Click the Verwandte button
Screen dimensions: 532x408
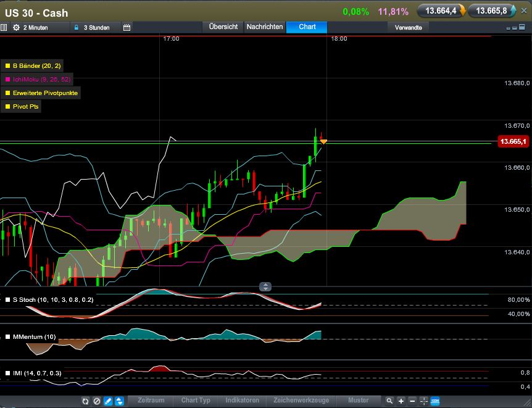[x=409, y=28]
